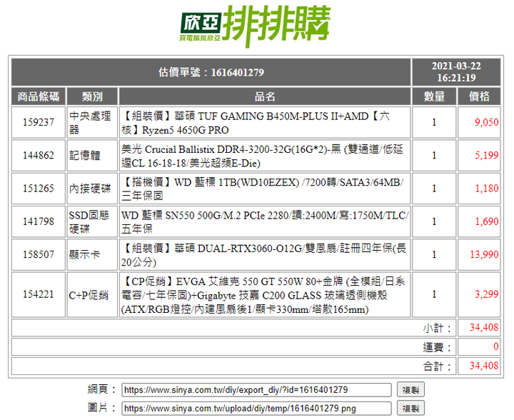Click quantity 1 in the 159237 row

434,122
